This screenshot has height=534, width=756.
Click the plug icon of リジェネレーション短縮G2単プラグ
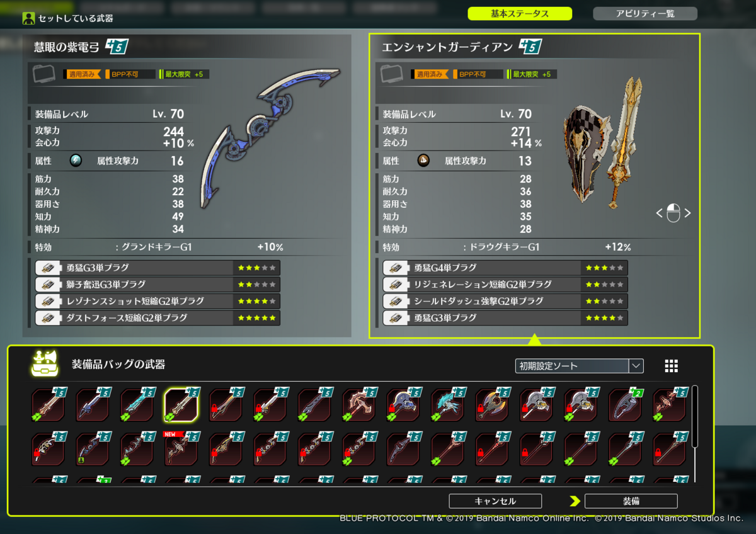point(394,284)
